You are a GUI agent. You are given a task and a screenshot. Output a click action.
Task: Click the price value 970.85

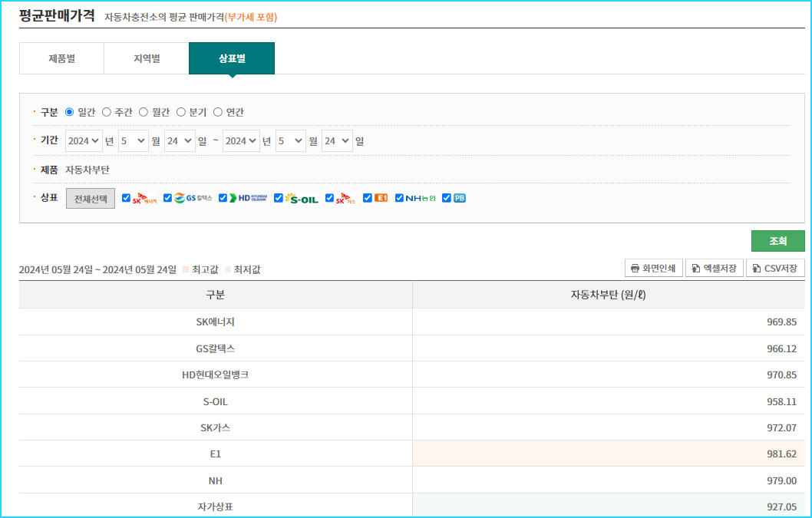click(781, 374)
